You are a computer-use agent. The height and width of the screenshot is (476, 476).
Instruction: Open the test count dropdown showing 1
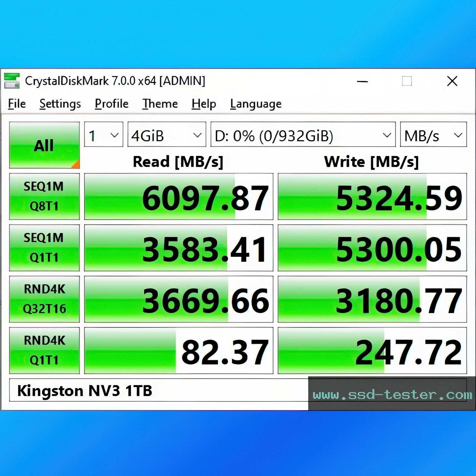pos(104,135)
